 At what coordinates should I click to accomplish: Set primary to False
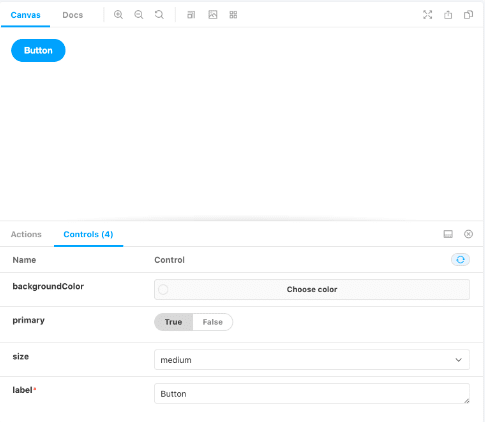tap(213, 322)
